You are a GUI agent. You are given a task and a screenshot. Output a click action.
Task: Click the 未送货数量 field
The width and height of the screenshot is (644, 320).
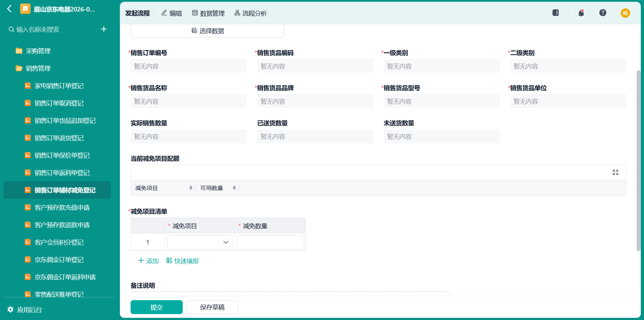click(441, 136)
